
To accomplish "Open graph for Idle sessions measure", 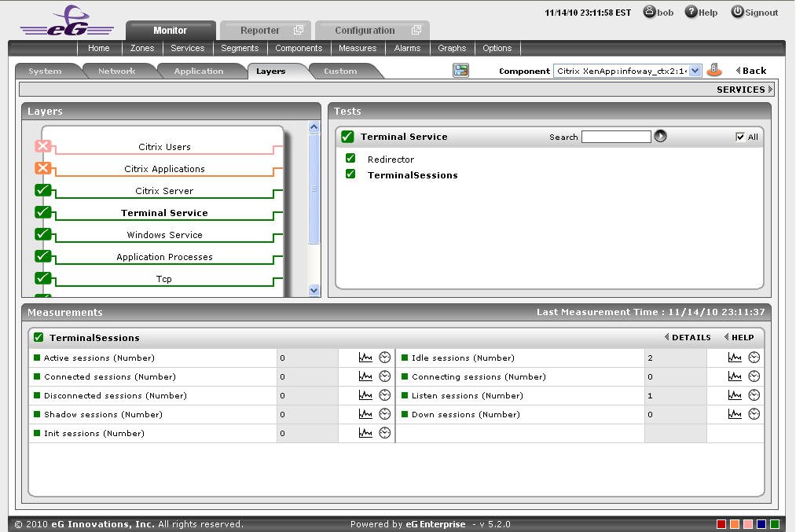I will click(x=735, y=358).
